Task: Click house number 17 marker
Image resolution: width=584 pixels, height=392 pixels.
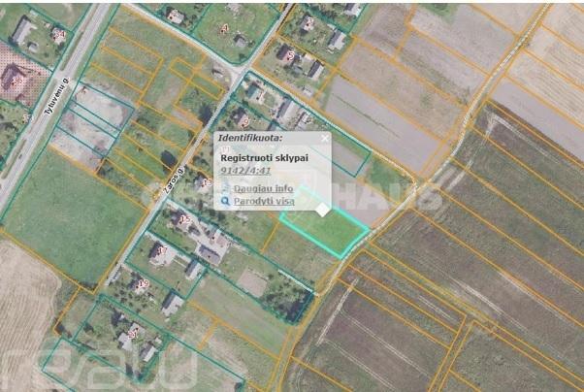Action: click(x=162, y=250)
